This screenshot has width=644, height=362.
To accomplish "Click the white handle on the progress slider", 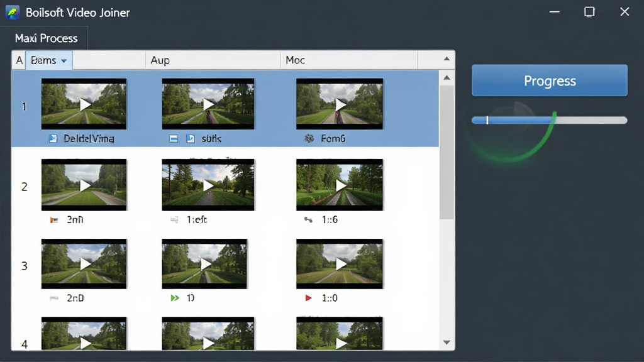I will [x=487, y=120].
